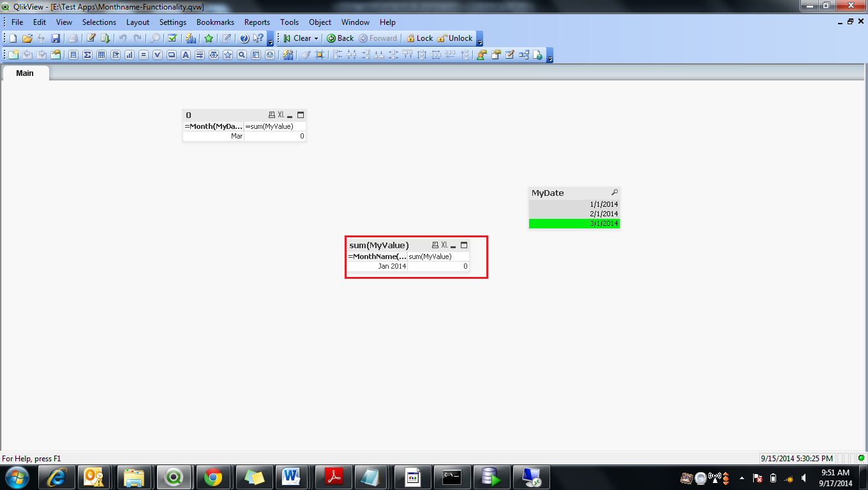The image size is (868, 490).
Task: Click the Windows Start button
Action: pyautogui.click(x=17, y=477)
